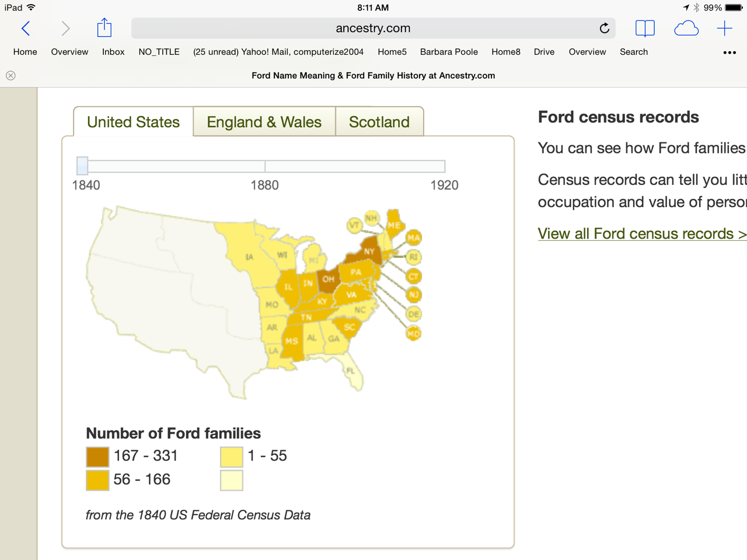Close the current Ford Name Meaning tab
This screenshot has height=560, width=747.
click(11, 75)
